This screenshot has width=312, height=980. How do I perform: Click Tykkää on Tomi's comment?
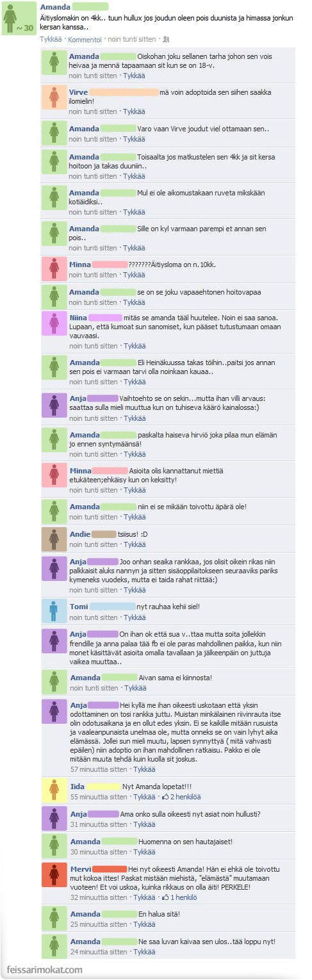[134, 617]
